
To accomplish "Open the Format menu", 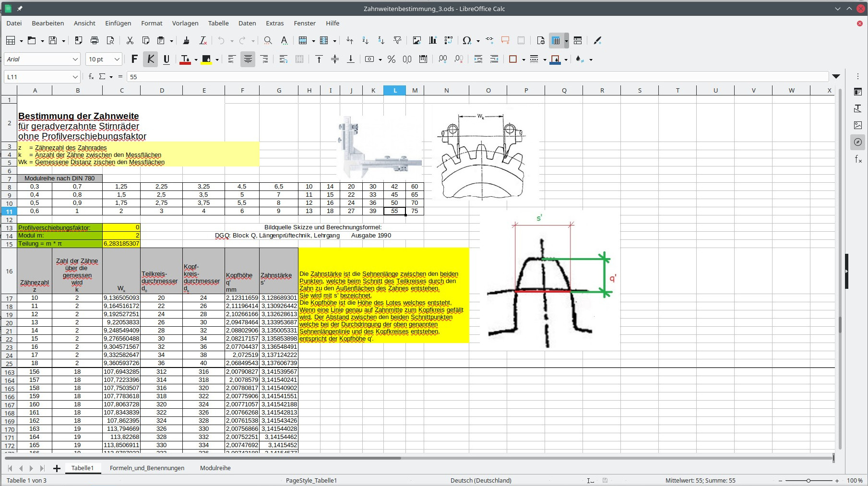I will coord(152,23).
